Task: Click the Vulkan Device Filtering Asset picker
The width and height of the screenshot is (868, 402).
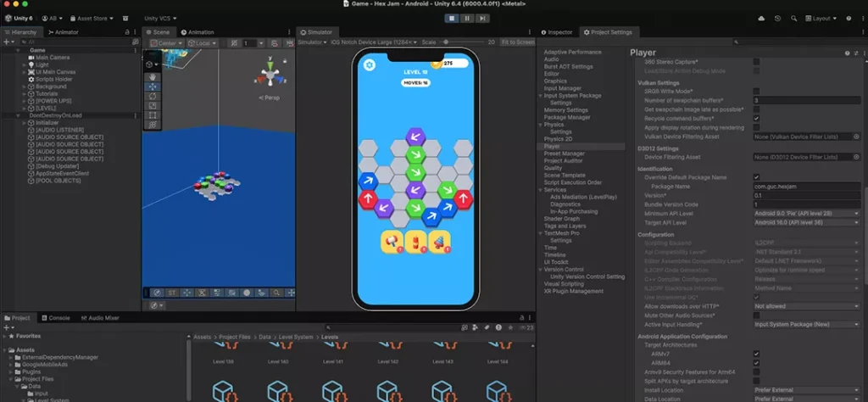Action: [856, 137]
